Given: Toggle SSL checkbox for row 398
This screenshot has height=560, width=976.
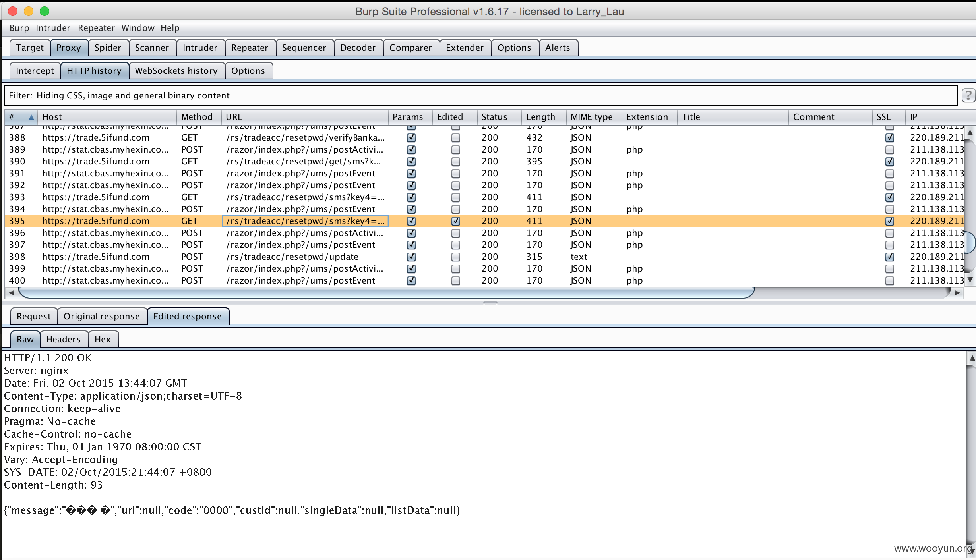Looking at the screenshot, I should tap(890, 257).
